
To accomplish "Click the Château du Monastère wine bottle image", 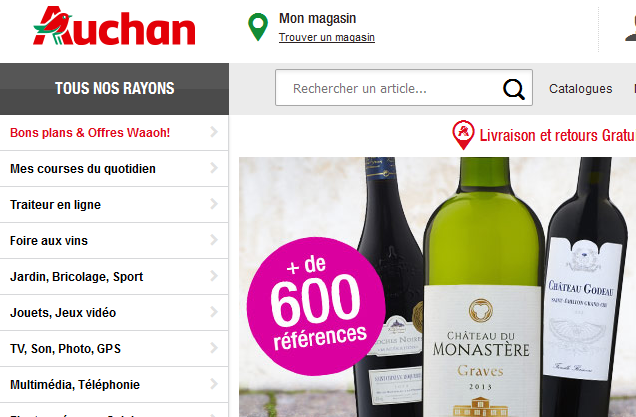I will click(x=483, y=287).
